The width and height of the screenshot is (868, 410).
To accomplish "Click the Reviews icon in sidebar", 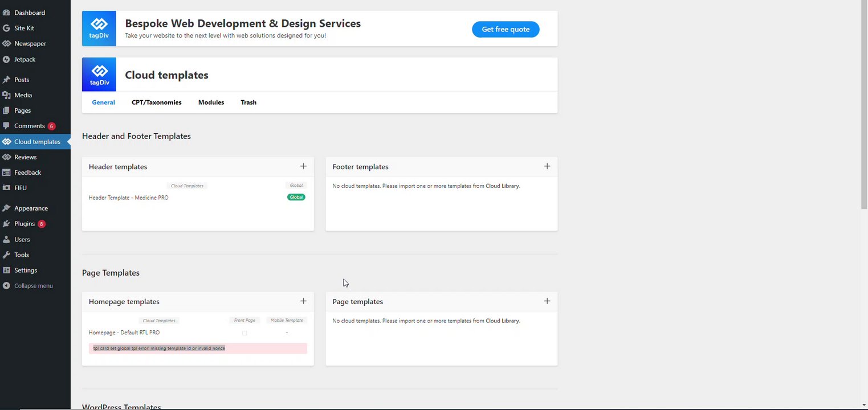I will 6,157.
